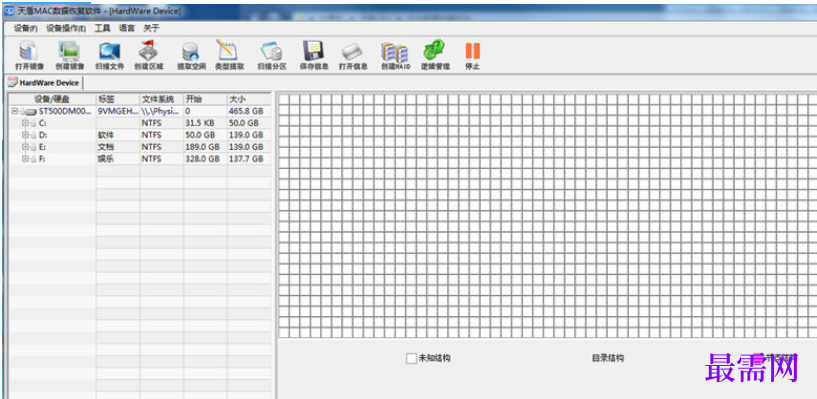Screen dimensions: 817x399
Task: Click the ST500DM00 hard disk icon
Action: 32,111
